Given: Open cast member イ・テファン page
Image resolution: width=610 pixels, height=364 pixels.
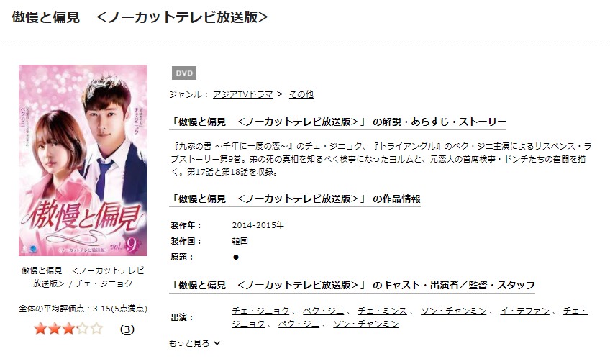Looking at the screenshot, I should [525, 311].
